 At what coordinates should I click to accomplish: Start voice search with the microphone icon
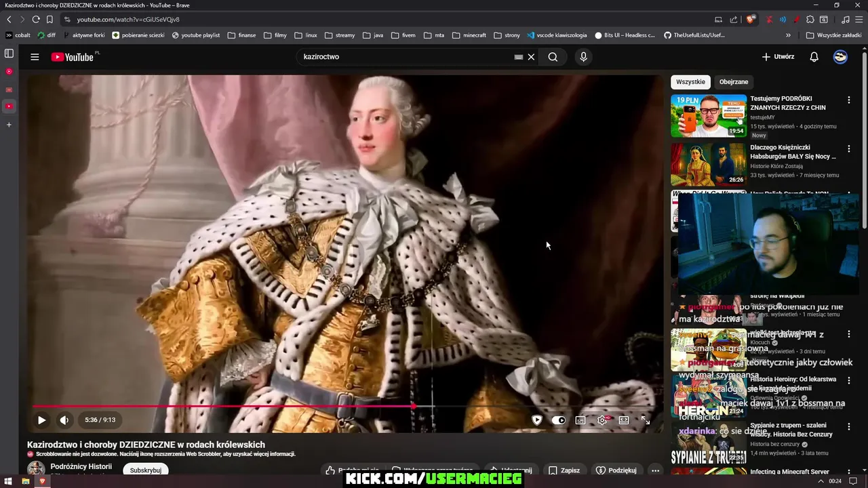click(x=583, y=57)
